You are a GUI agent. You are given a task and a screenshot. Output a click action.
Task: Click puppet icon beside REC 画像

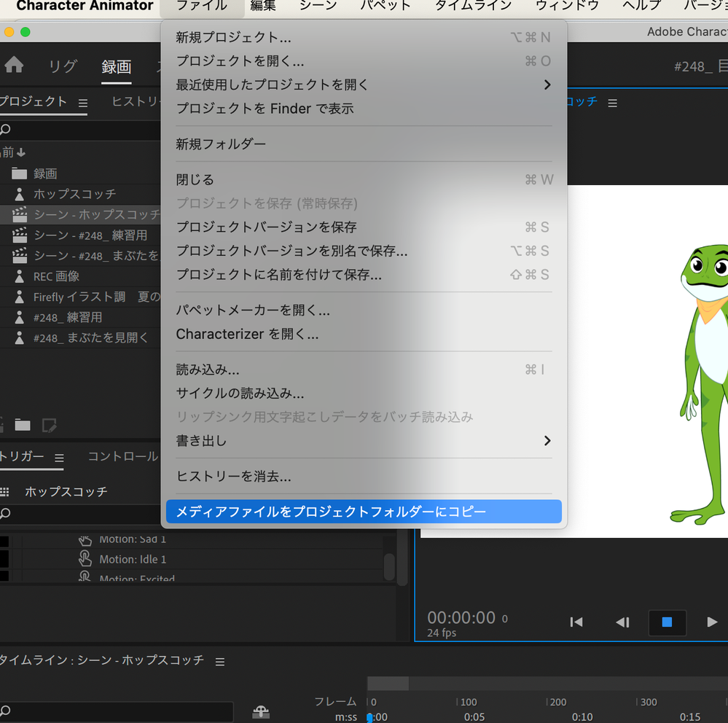(x=19, y=276)
